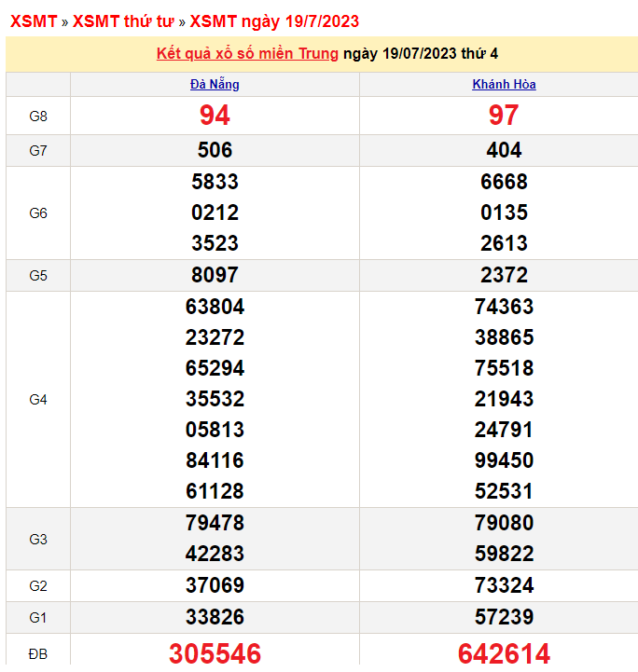Click the XSMT breadcrumb link

tap(34, 21)
